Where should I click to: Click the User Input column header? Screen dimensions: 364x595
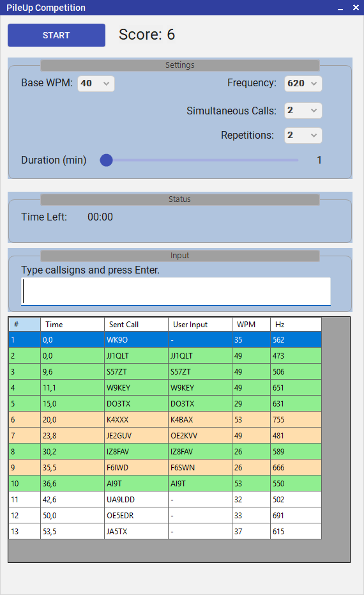click(201, 325)
